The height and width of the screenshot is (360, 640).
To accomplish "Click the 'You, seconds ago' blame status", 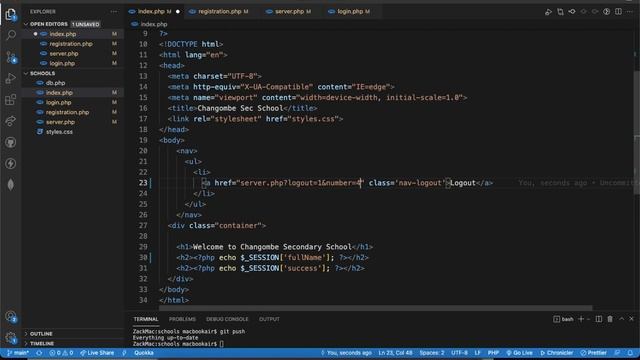I will click(x=346, y=353).
